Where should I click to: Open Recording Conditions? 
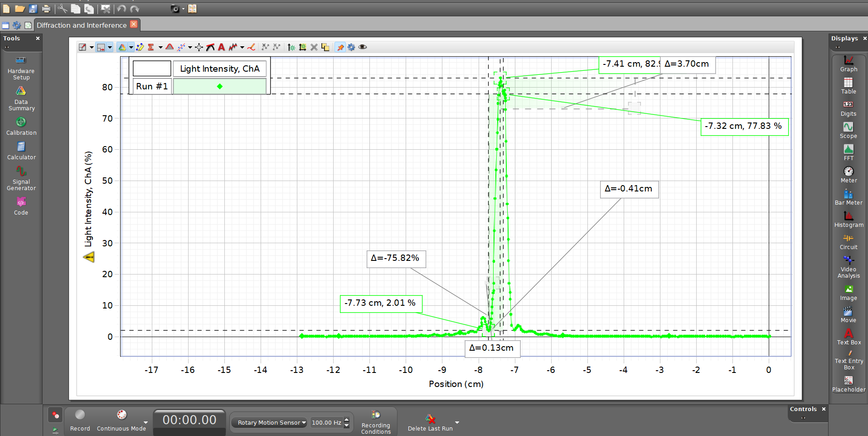(376, 422)
